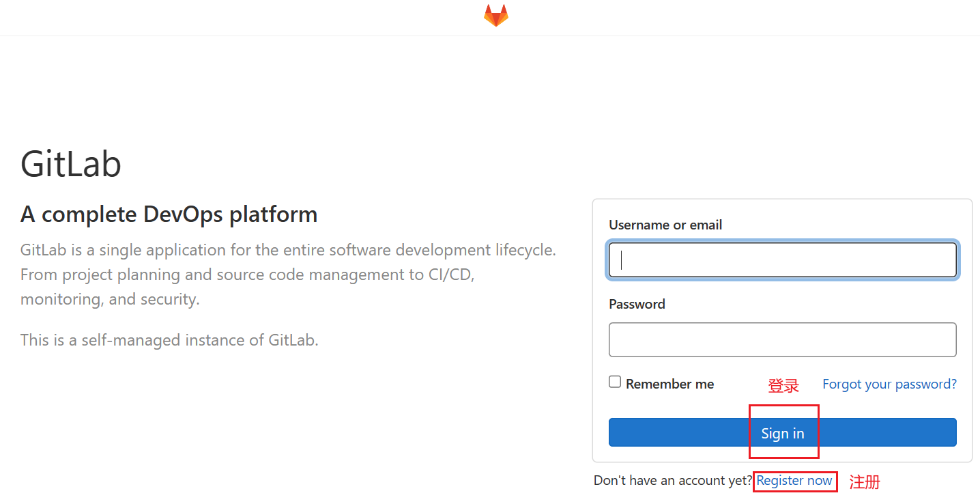
Task: Click the red 登录 annotation
Action: pyautogui.click(x=783, y=386)
